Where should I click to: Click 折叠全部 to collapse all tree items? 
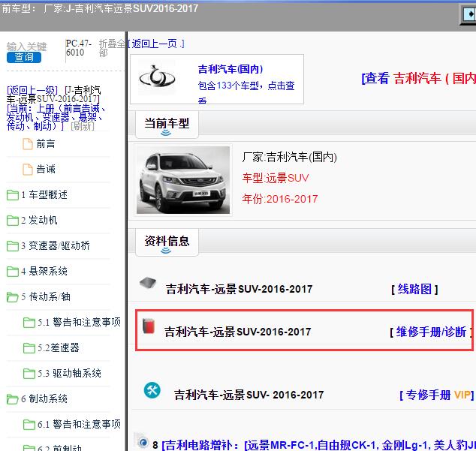112,48
